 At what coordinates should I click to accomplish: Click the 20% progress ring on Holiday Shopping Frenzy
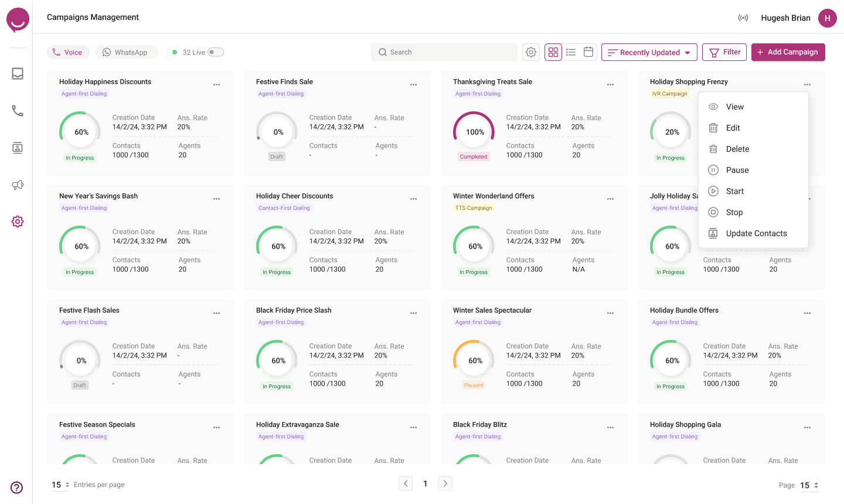pos(672,132)
